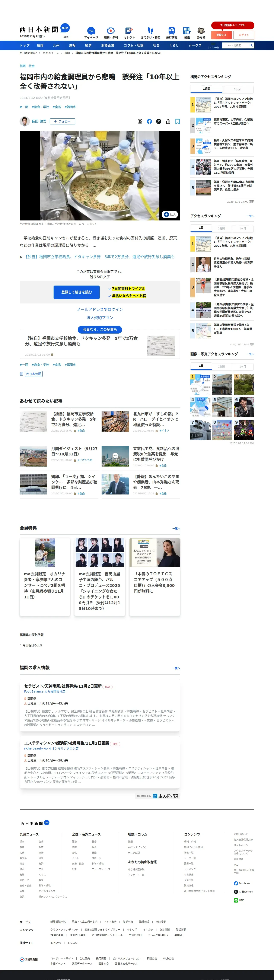Click the red 登録する button
The width and height of the screenshot is (274, 980).
pos(222,35)
